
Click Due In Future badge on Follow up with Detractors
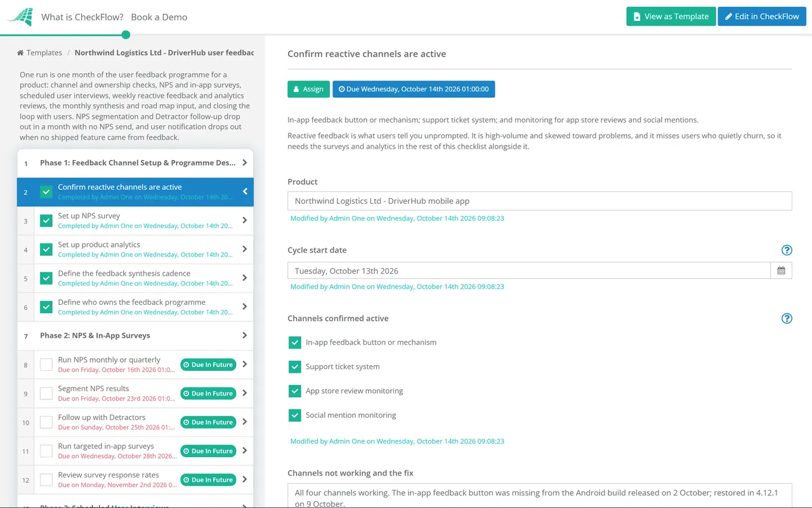pyautogui.click(x=208, y=422)
